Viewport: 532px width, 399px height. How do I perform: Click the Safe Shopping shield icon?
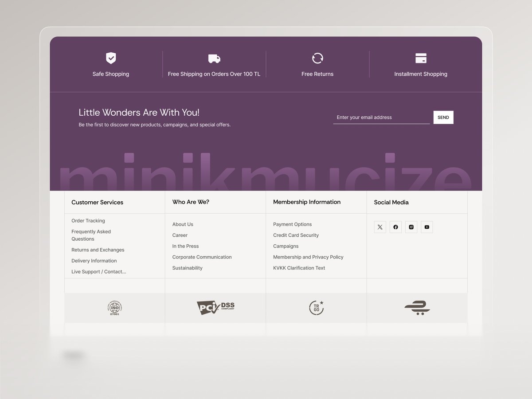click(x=111, y=58)
